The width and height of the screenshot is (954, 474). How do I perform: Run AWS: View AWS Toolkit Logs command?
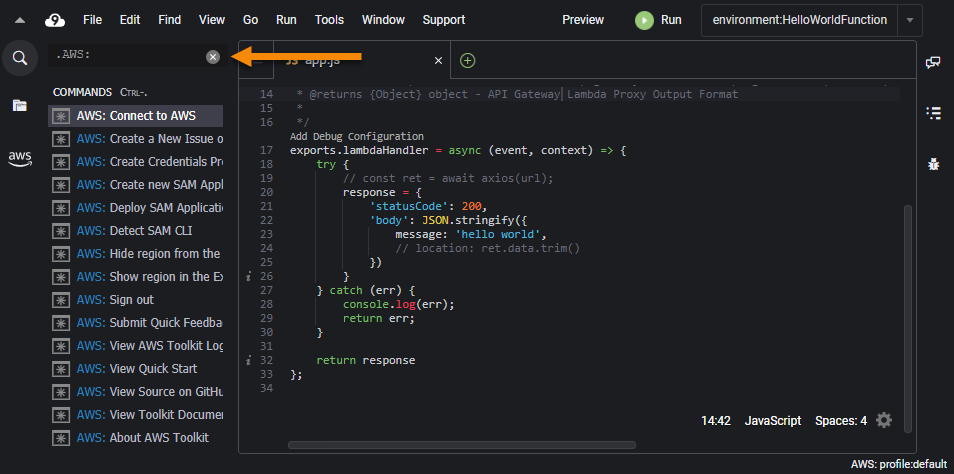136,346
